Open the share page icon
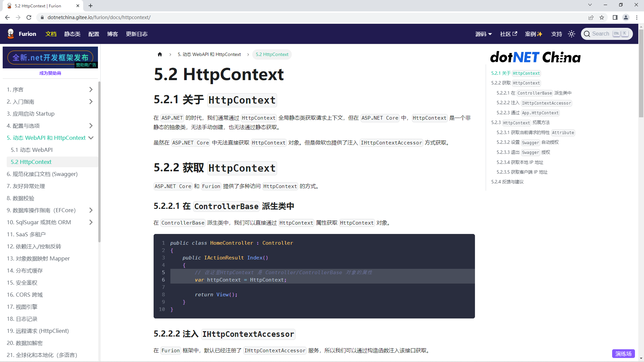The image size is (644, 362). click(x=591, y=17)
